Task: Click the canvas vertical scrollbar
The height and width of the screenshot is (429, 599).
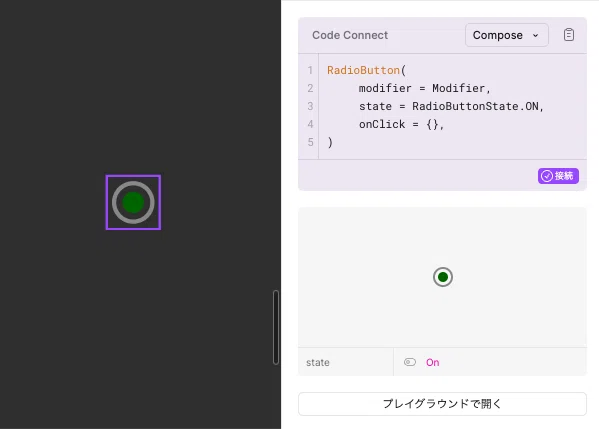Action: coord(276,327)
